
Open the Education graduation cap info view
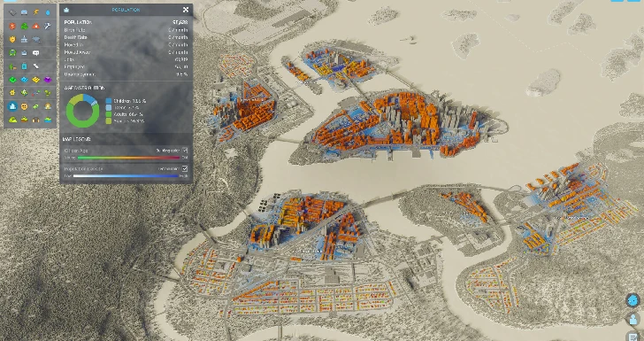pyautogui.click(x=36, y=40)
